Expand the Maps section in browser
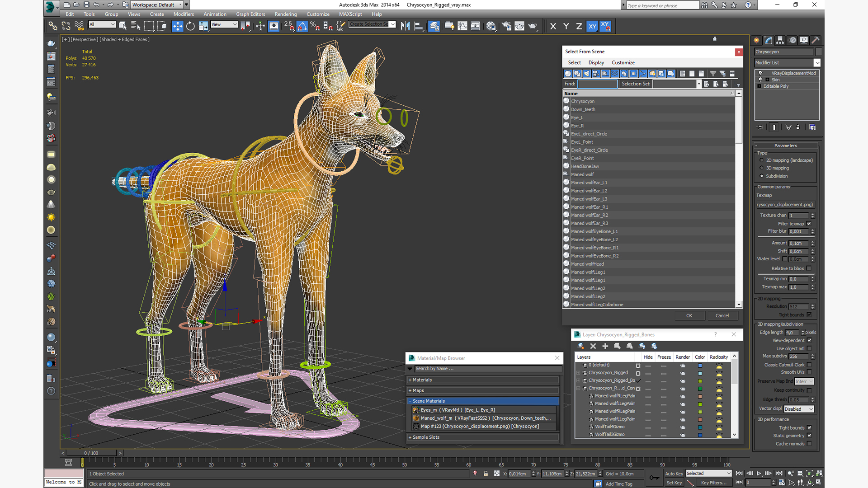Screen dimensions: 868x488 [x=483, y=390]
